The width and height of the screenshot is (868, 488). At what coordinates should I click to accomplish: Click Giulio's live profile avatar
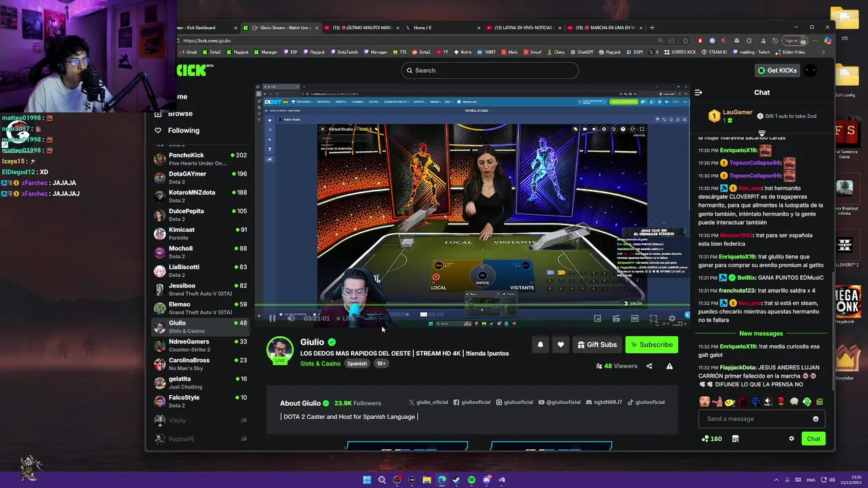279,349
